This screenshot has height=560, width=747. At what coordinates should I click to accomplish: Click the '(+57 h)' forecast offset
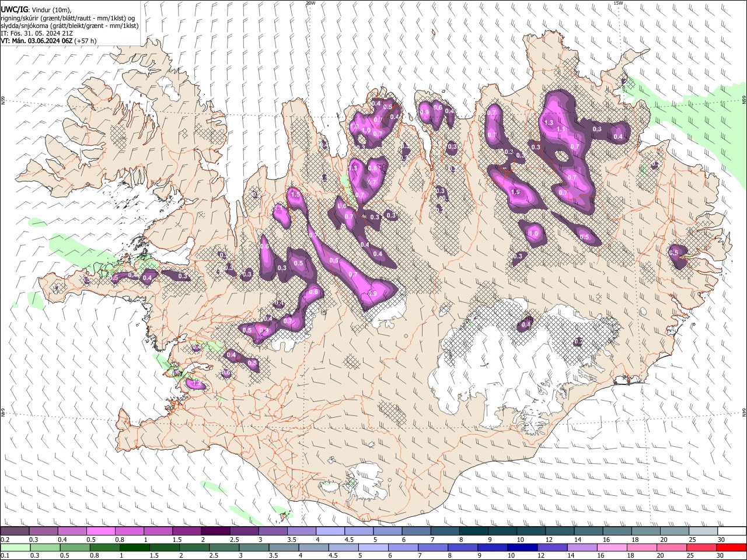point(86,41)
